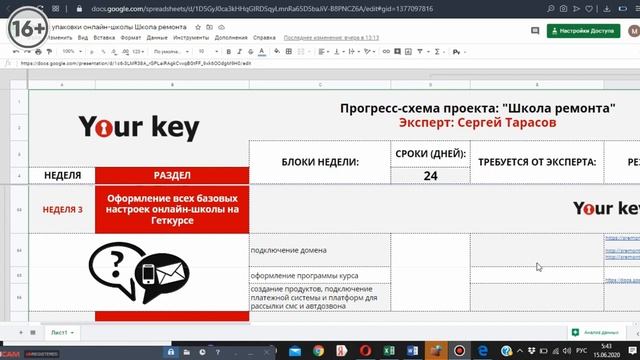This screenshot has height=360, width=640.
Task: Open the text rotation dropdown
Action: (x=369, y=51)
